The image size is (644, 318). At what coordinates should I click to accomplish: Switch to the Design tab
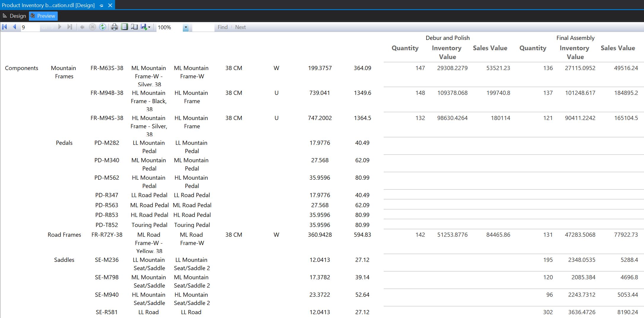tap(14, 16)
